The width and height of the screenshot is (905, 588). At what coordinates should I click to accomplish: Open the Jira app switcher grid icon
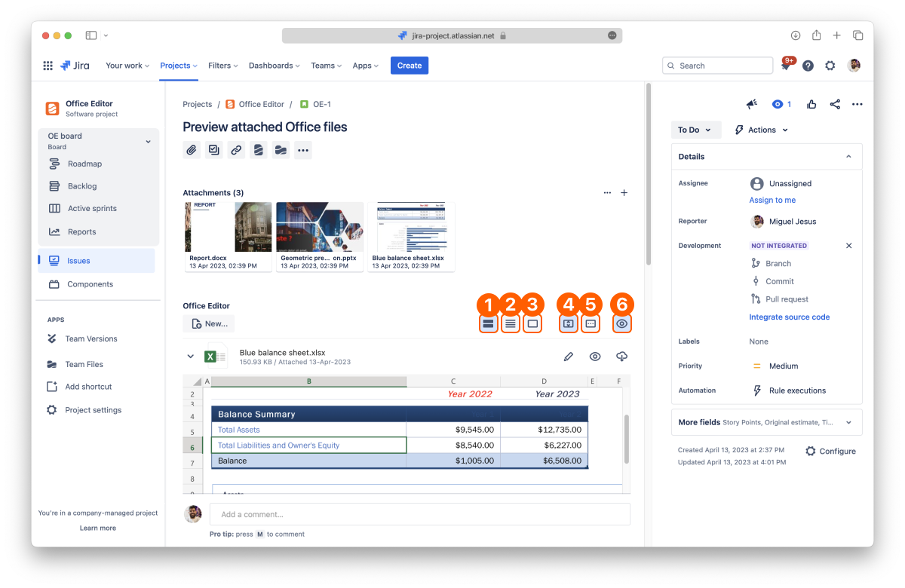[x=48, y=66]
